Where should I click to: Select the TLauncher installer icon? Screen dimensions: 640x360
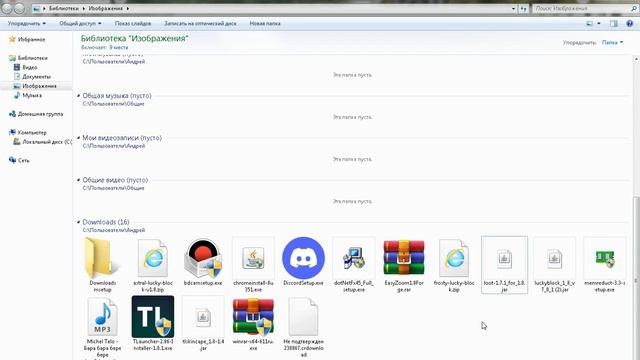pos(153,317)
